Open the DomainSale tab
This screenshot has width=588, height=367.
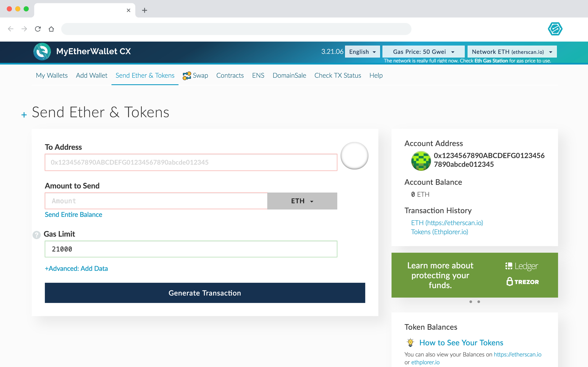pos(289,75)
